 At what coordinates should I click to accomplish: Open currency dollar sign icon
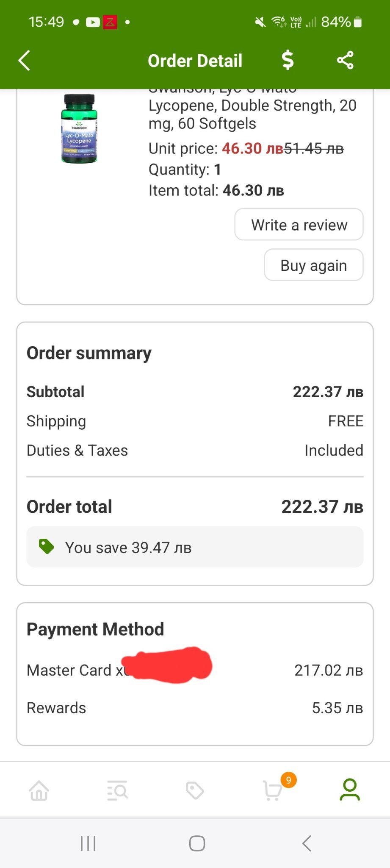click(x=288, y=60)
